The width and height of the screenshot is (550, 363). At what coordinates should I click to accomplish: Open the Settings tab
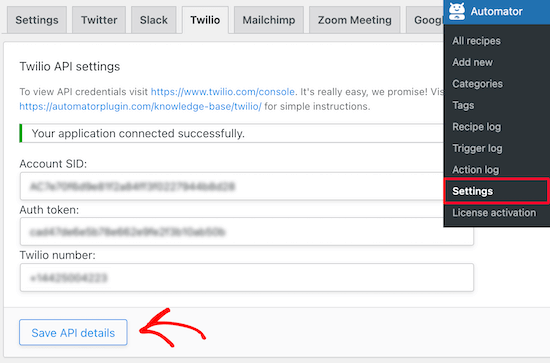tap(37, 20)
